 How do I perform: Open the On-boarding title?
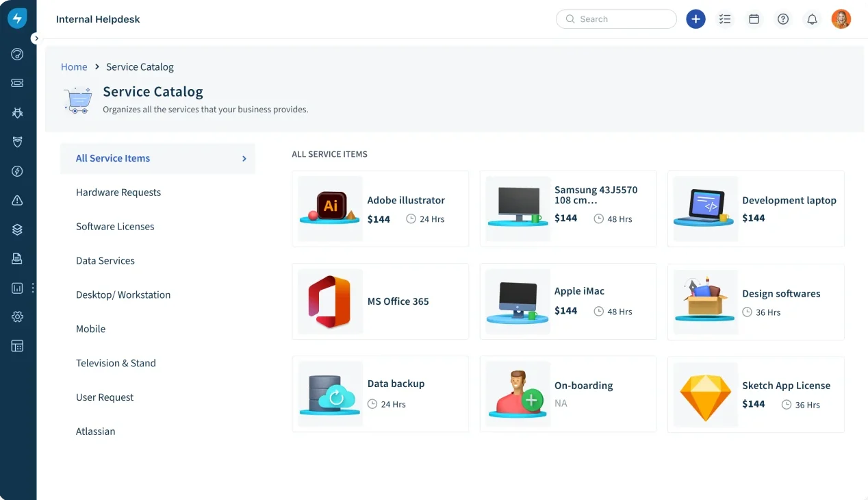[584, 386]
